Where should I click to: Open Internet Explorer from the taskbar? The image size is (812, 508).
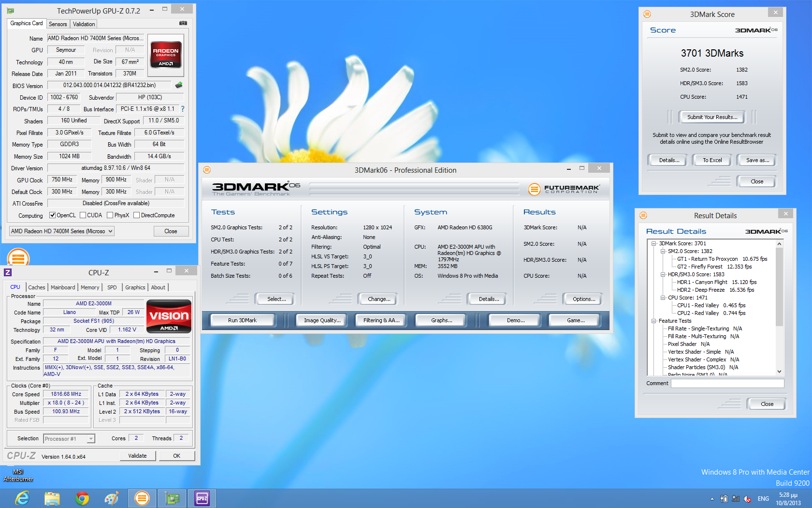tap(22, 498)
